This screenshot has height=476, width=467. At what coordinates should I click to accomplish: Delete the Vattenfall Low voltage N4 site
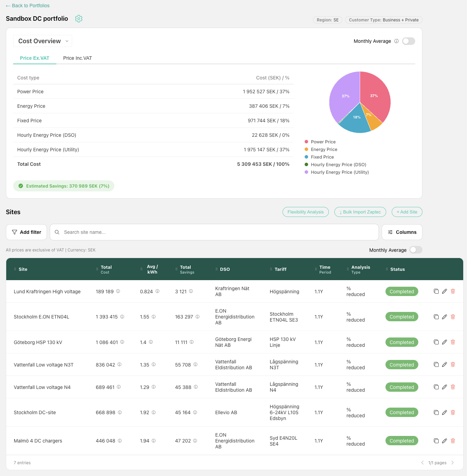tap(453, 387)
